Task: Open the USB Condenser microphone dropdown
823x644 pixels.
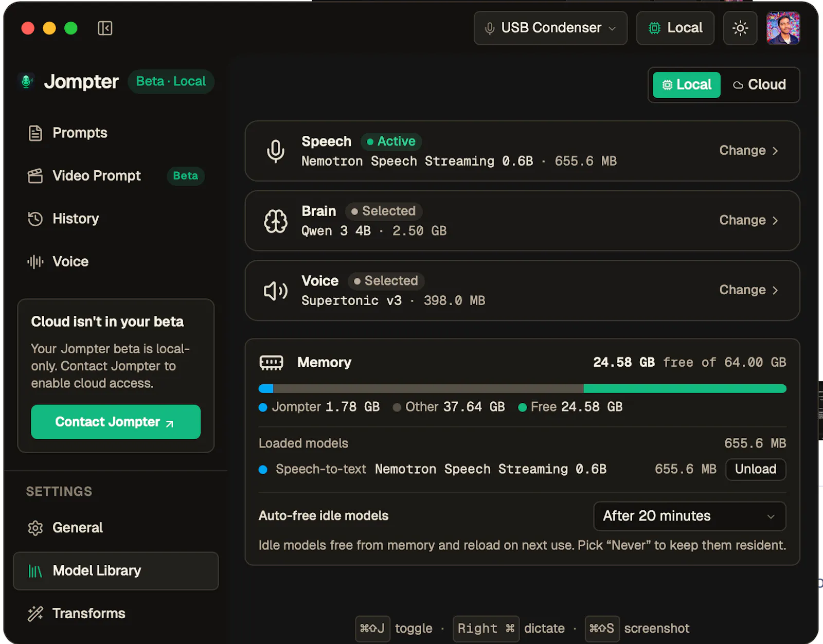Action: pos(550,28)
